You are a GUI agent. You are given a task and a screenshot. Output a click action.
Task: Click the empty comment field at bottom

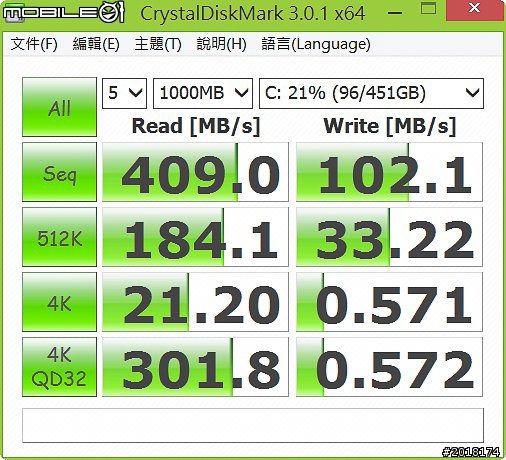click(253, 425)
